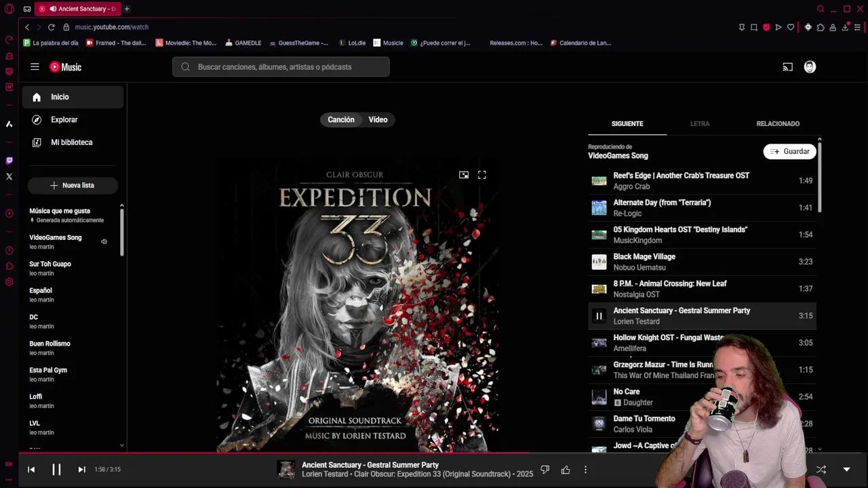
Task: Open the hamburger guide menu
Action: (x=35, y=67)
